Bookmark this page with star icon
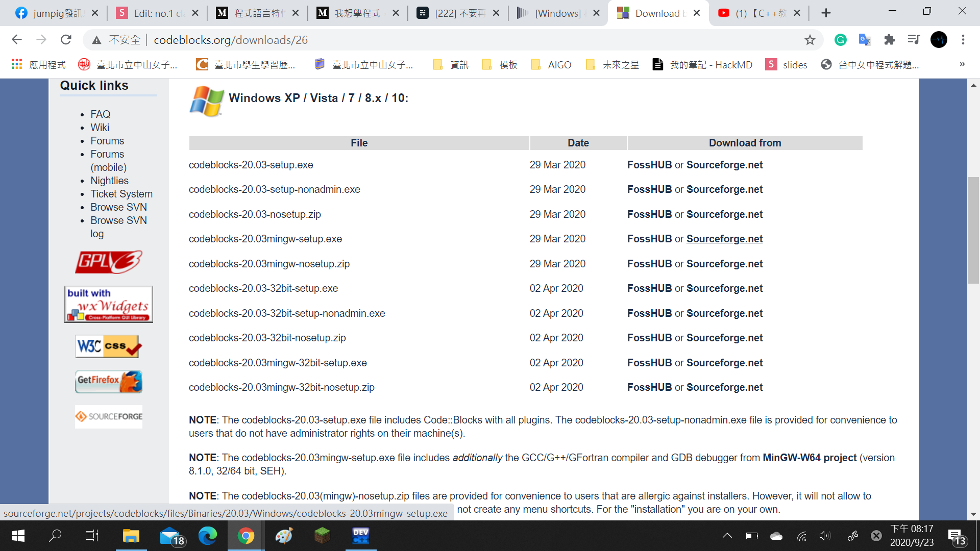 click(810, 40)
